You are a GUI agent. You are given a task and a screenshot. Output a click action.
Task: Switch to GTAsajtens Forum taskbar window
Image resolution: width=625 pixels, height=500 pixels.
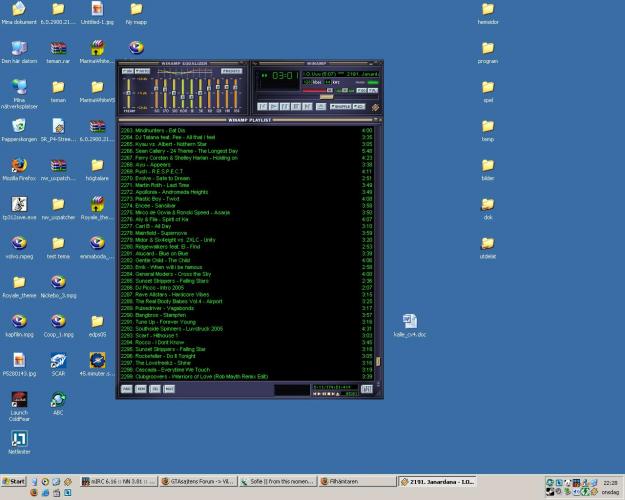pos(199,481)
